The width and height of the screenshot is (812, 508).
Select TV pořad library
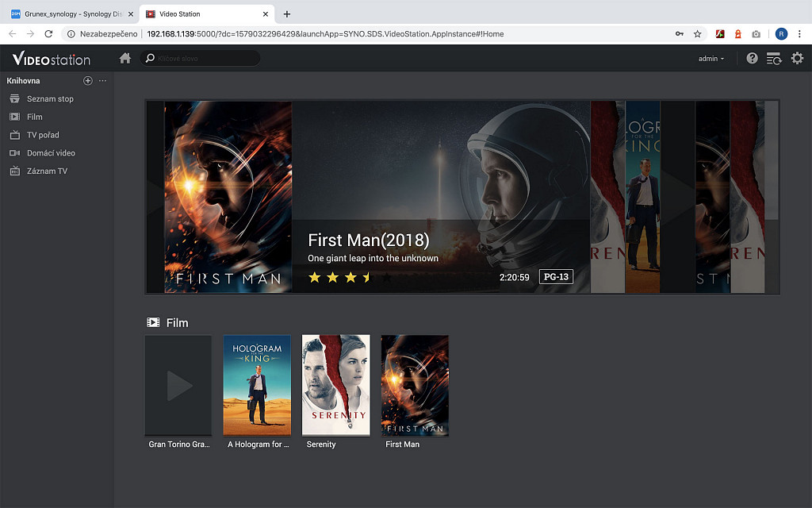[x=43, y=135]
